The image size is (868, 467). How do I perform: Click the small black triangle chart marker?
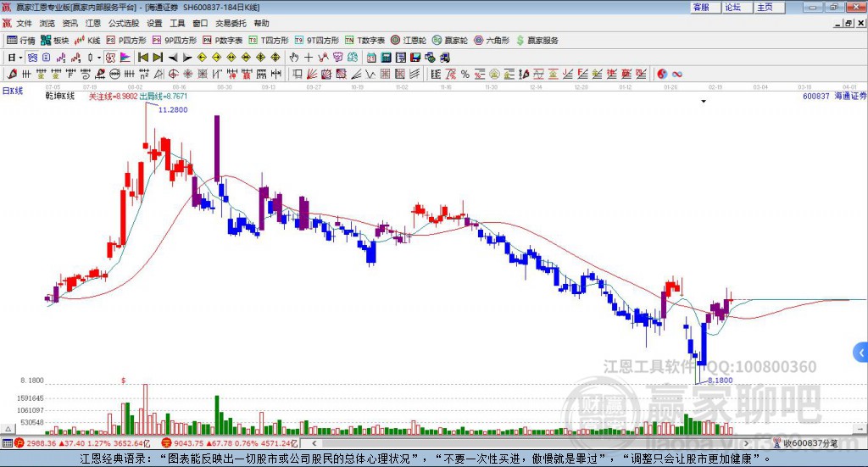[x=704, y=101]
